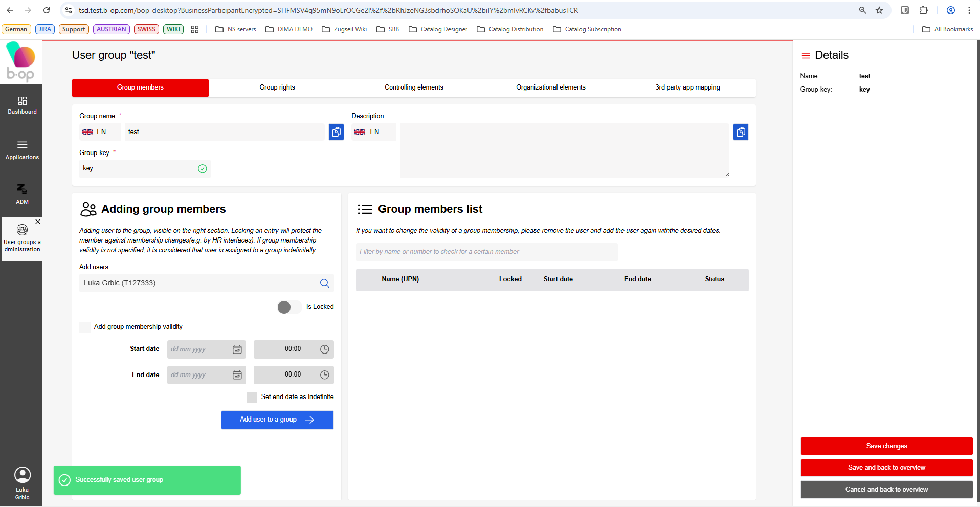
Task: Switch to the Group rights tab
Action: 277,87
